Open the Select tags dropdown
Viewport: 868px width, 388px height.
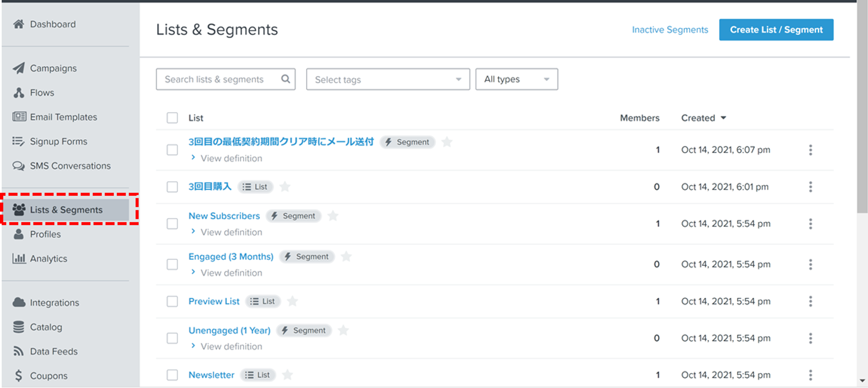(x=388, y=79)
